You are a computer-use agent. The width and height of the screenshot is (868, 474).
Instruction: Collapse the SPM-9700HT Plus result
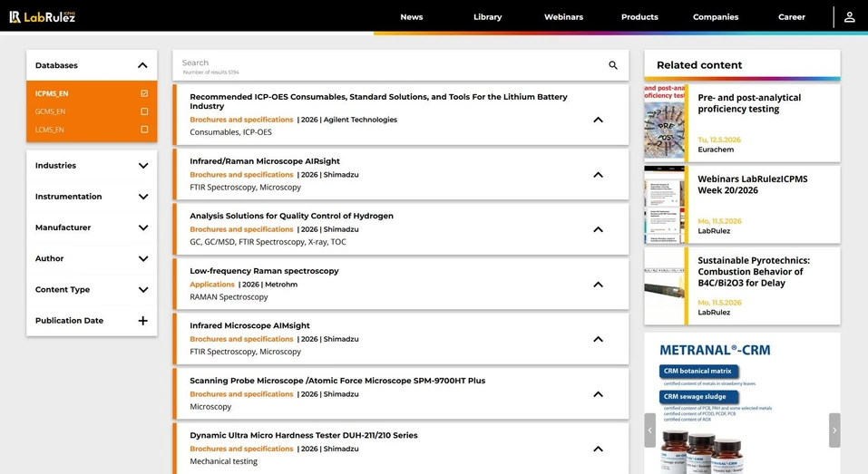(598, 394)
